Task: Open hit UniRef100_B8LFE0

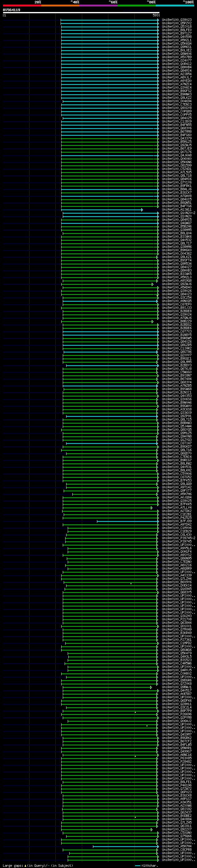Action: coord(177,30)
